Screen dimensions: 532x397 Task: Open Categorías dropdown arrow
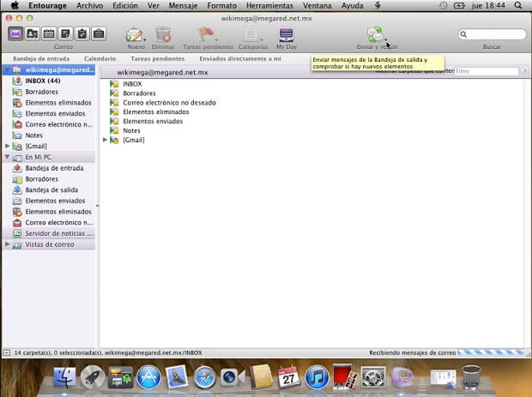tap(261, 39)
